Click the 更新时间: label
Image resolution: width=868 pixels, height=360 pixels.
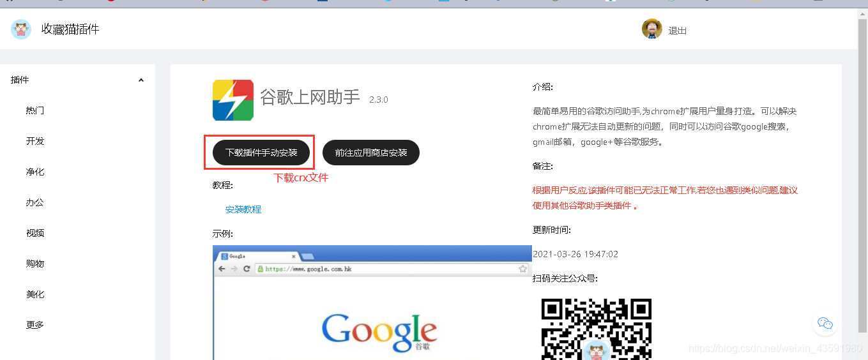(x=552, y=230)
